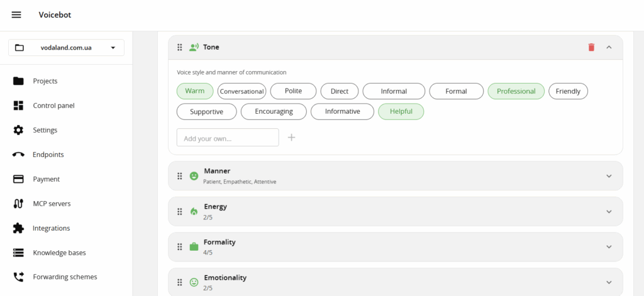Viewport: 644px width, 296px height.
Task: Click the plus icon to add tone
Action: point(291,137)
